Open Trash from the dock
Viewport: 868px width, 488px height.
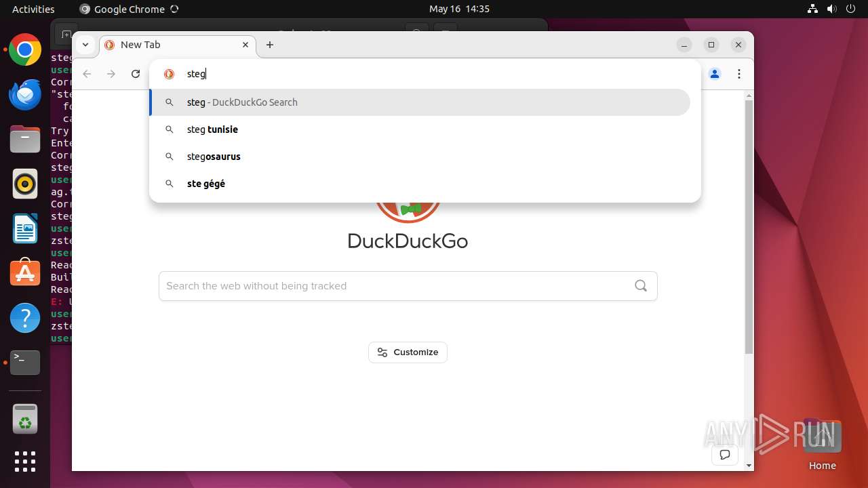pyautogui.click(x=25, y=419)
